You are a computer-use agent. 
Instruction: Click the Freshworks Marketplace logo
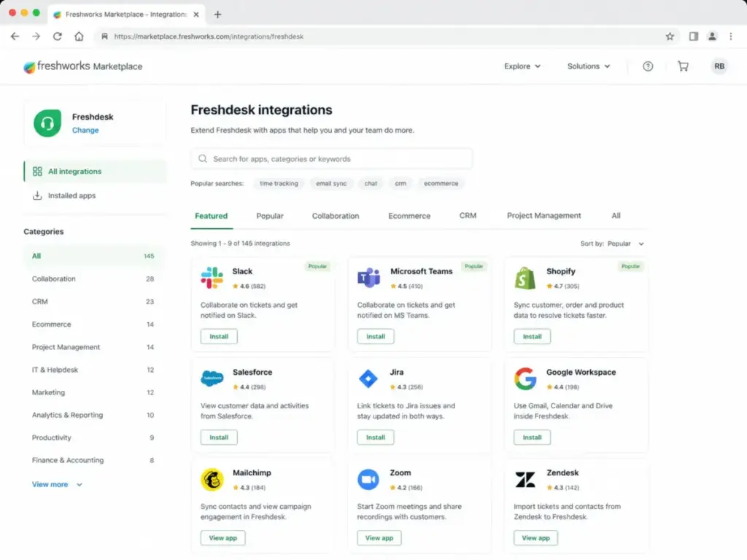[x=83, y=66]
